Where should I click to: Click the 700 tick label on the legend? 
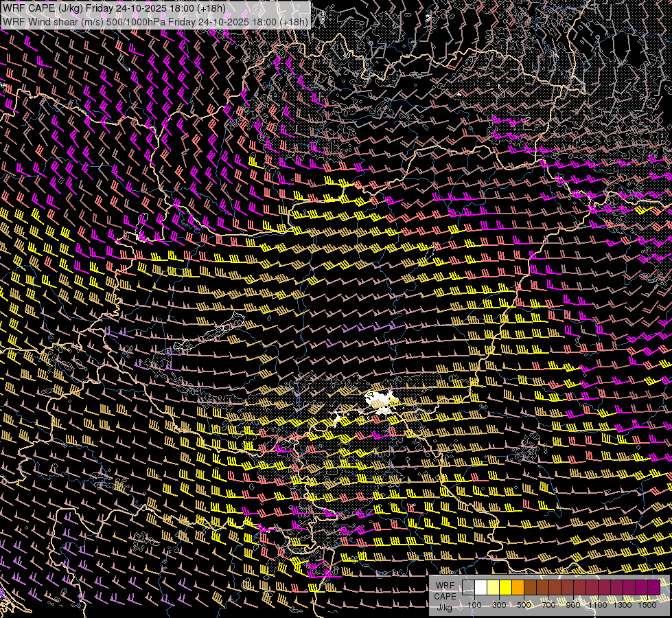[x=548, y=605]
